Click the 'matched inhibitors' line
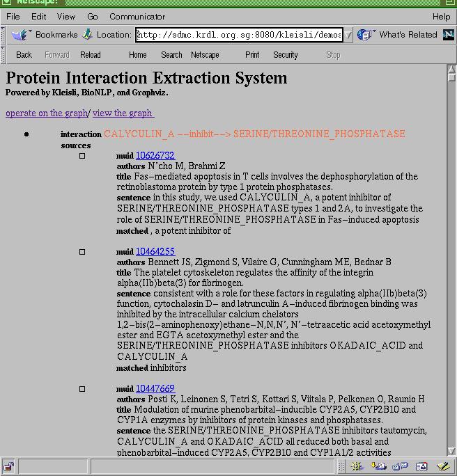Viewport: 457px width, 476px height. (151, 368)
